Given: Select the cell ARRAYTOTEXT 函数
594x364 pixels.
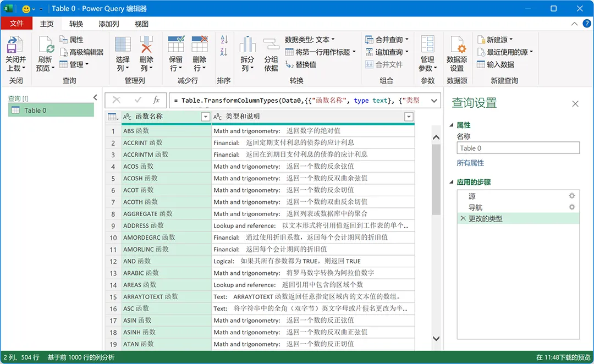Looking at the screenshot, I should 166,296.
